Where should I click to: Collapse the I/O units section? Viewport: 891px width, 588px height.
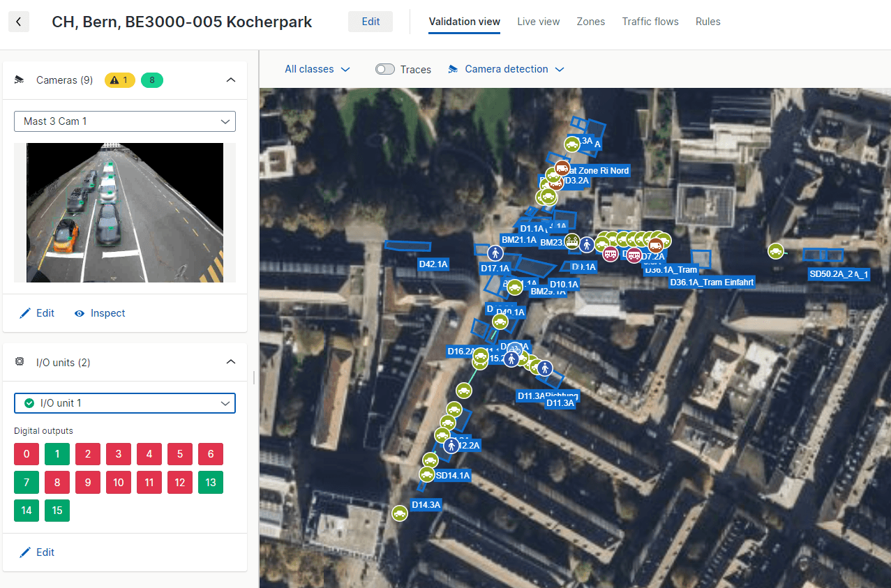click(x=231, y=362)
